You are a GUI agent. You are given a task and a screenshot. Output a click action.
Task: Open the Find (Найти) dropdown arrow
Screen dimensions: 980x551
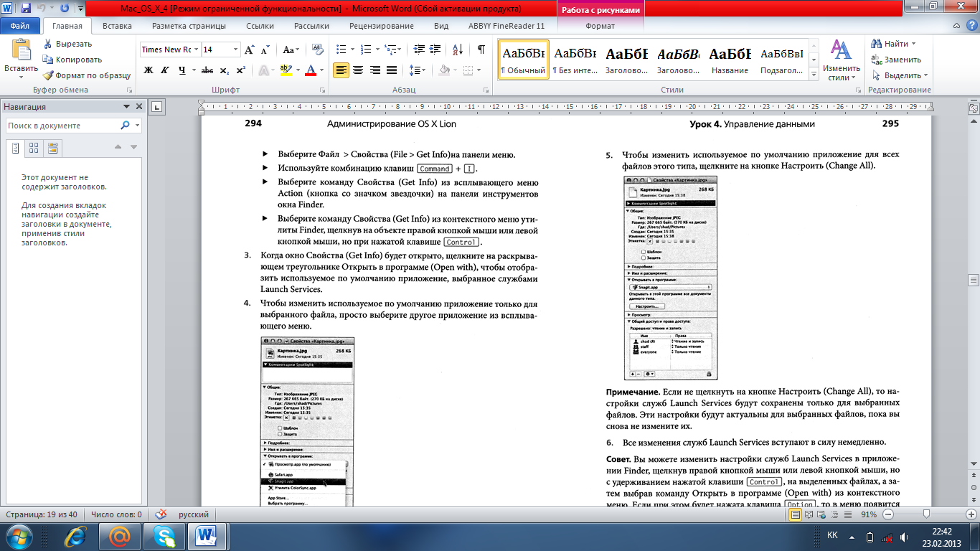pyautogui.click(x=913, y=44)
